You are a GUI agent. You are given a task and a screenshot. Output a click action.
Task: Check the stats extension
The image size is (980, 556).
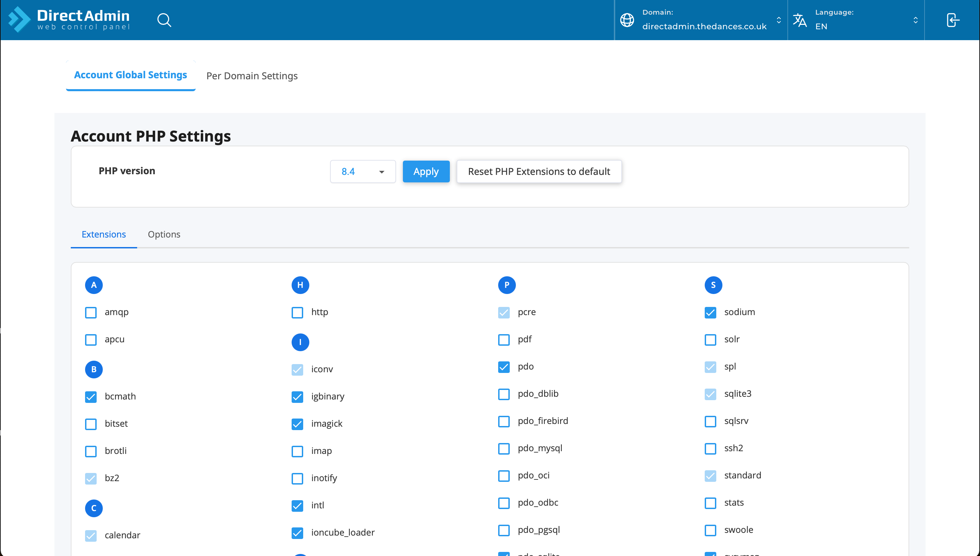710,503
